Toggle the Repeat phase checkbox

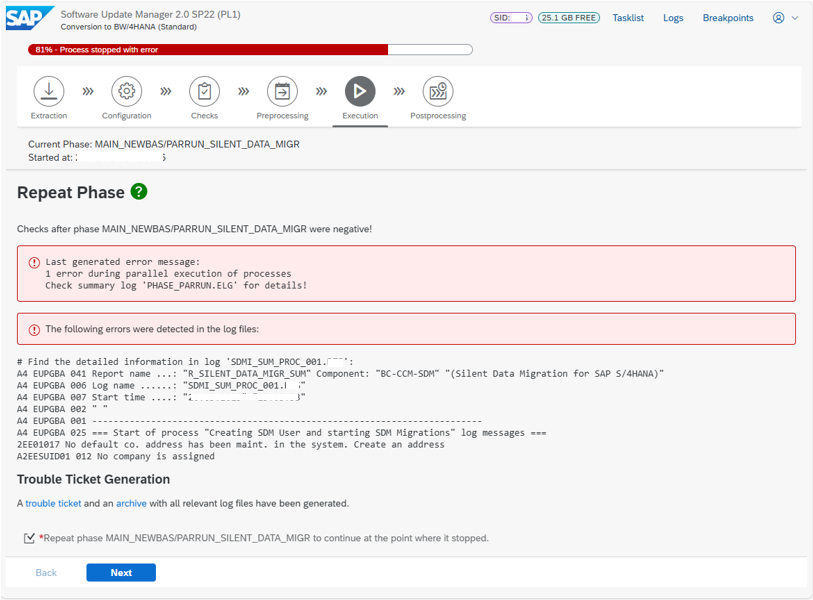[30, 538]
